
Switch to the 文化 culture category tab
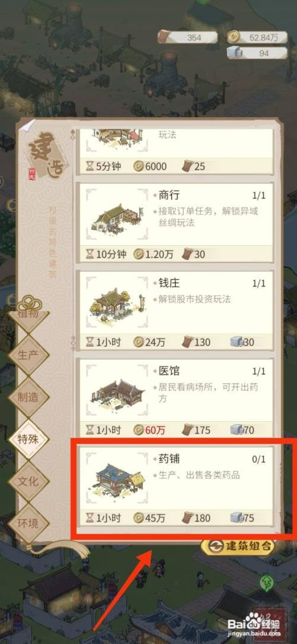[29, 481]
